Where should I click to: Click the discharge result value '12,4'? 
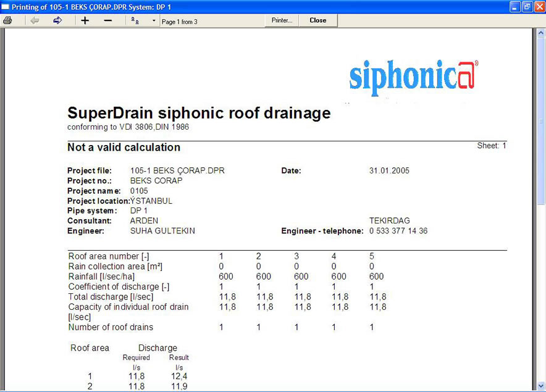point(179,377)
